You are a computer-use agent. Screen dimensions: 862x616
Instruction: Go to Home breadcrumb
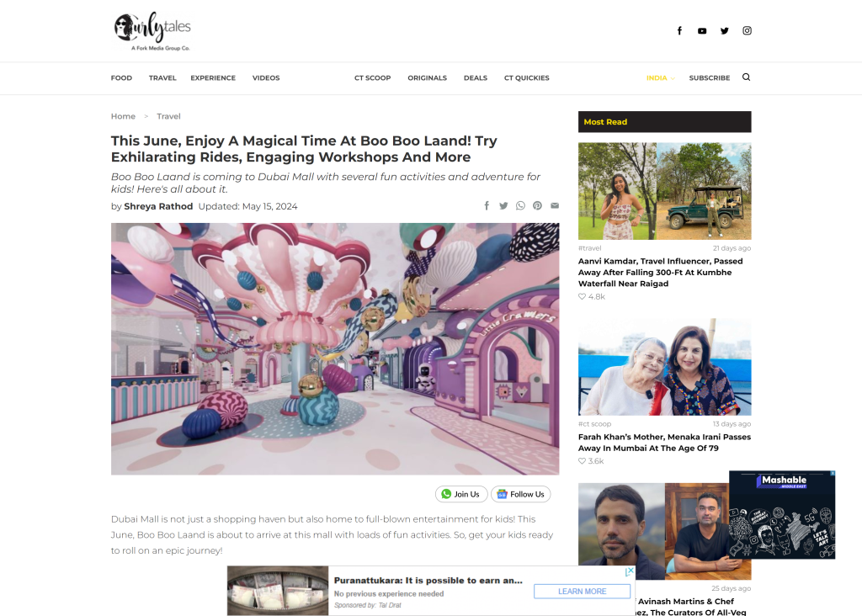click(123, 116)
